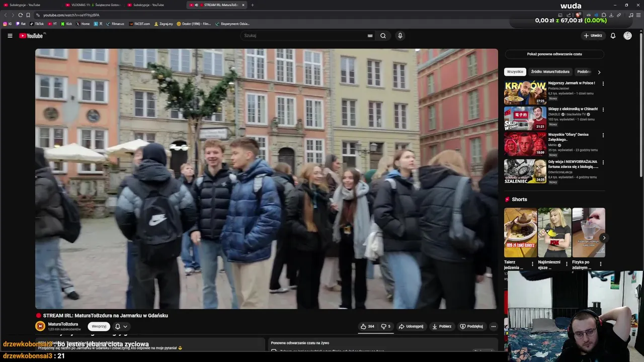The width and height of the screenshot is (644, 362).
Task: Like the video with thumbs up 364
Action: pyautogui.click(x=367, y=326)
